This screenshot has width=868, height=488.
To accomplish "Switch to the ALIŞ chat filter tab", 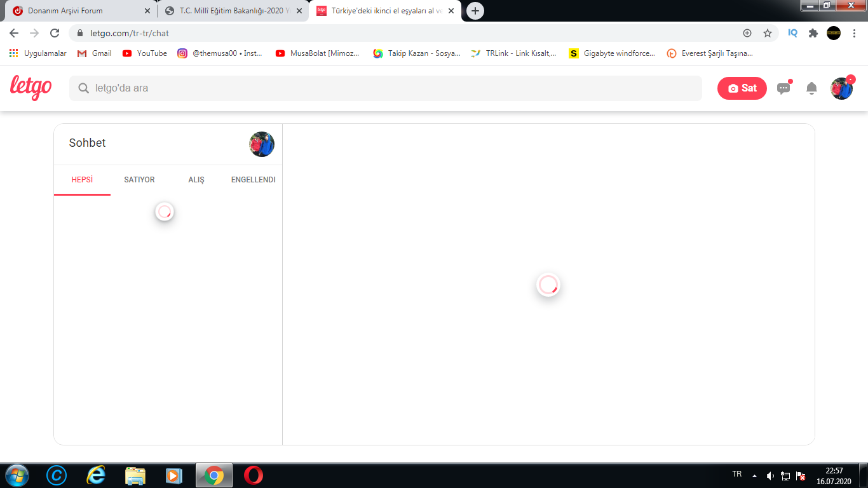I will point(197,180).
